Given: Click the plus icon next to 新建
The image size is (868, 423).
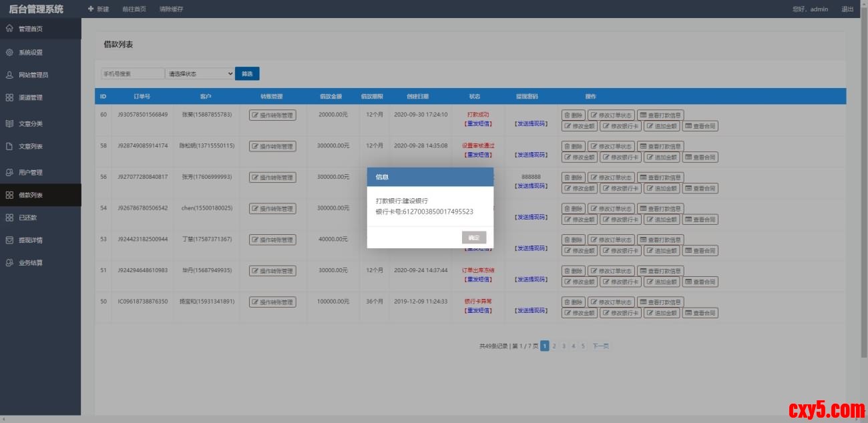Looking at the screenshot, I should pos(91,9).
